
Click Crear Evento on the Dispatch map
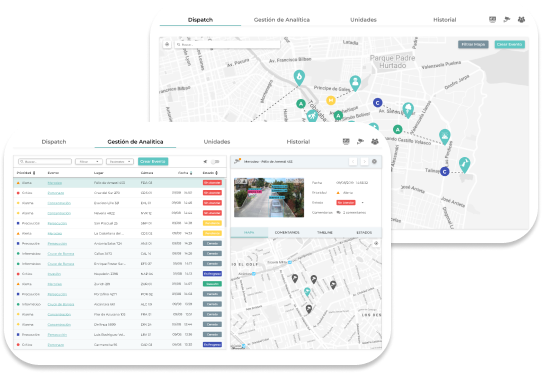click(510, 44)
